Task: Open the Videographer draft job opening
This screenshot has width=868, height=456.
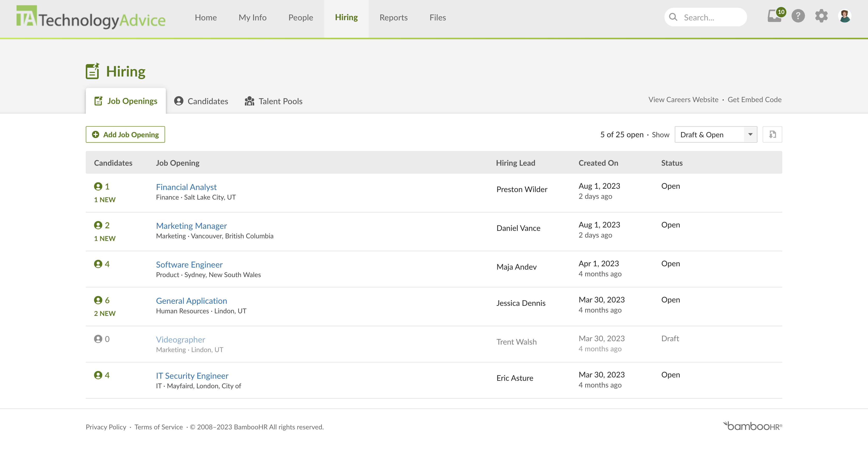Action: click(180, 339)
